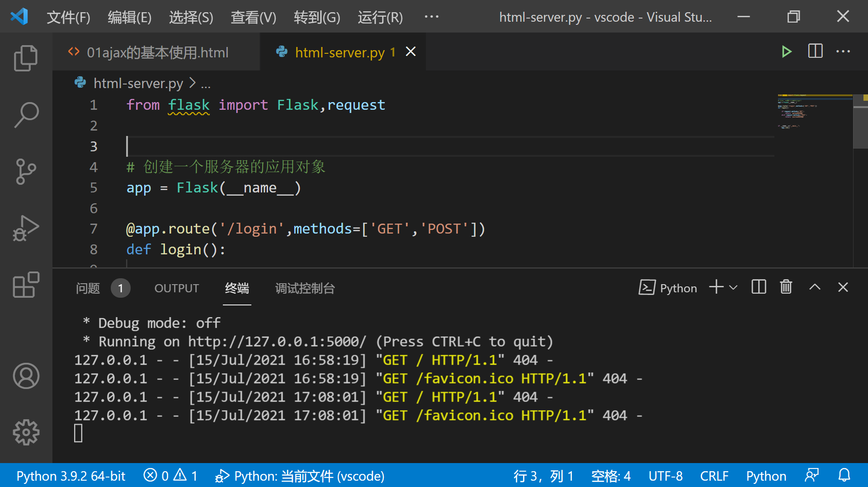The height and width of the screenshot is (487, 868).
Task: Select the 终端 panel tab
Action: point(237,288)
